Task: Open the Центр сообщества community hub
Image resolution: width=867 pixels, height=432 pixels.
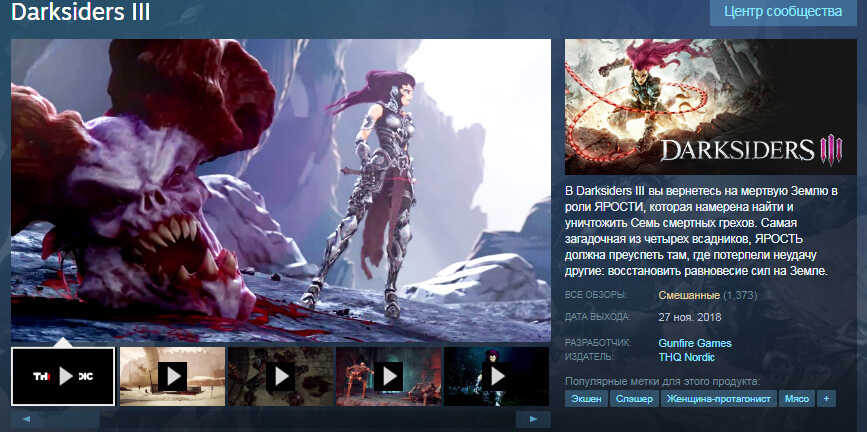Action: [783, 12]
